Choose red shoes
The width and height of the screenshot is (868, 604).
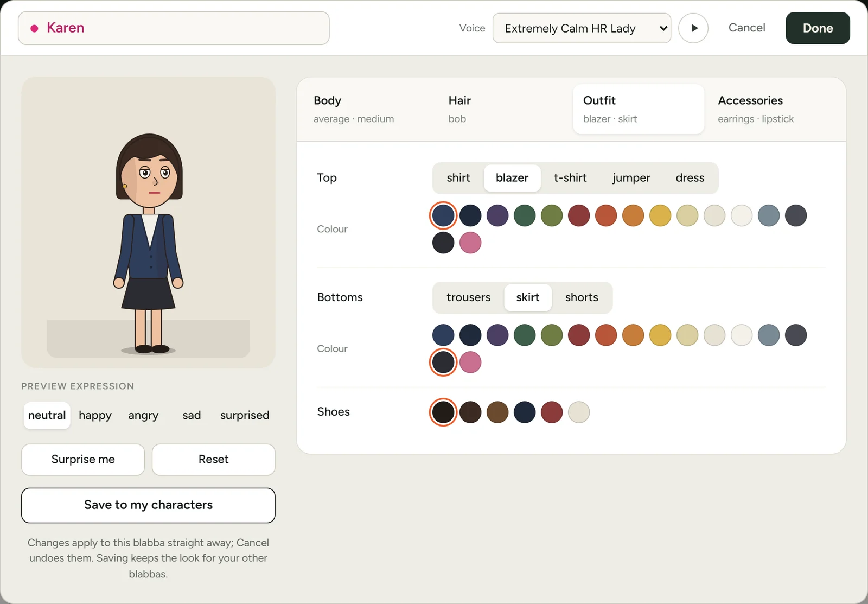pyautogui.click(x=552, y=412)
